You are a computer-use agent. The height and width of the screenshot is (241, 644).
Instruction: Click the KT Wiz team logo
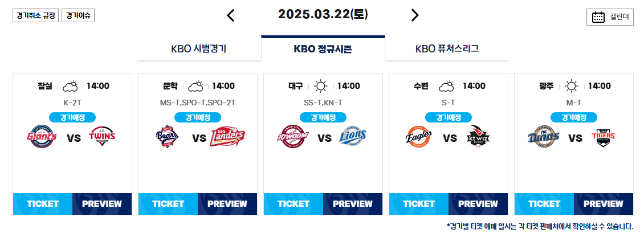[x=479, y=137]
